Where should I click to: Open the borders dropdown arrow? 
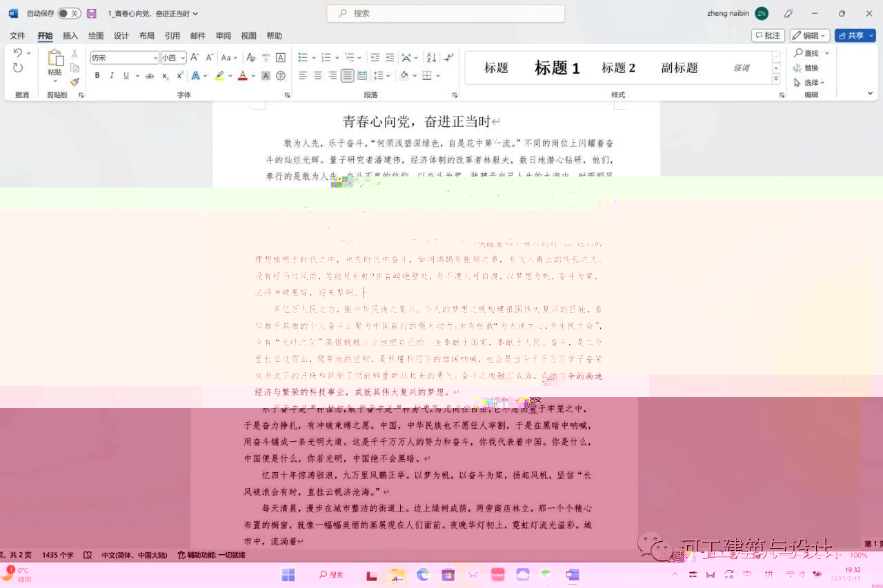pos(438,76)
